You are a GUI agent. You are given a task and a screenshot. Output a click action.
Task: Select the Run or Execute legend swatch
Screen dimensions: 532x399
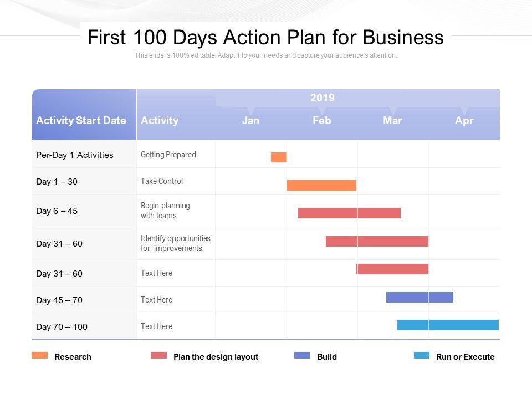pos(421,355)
